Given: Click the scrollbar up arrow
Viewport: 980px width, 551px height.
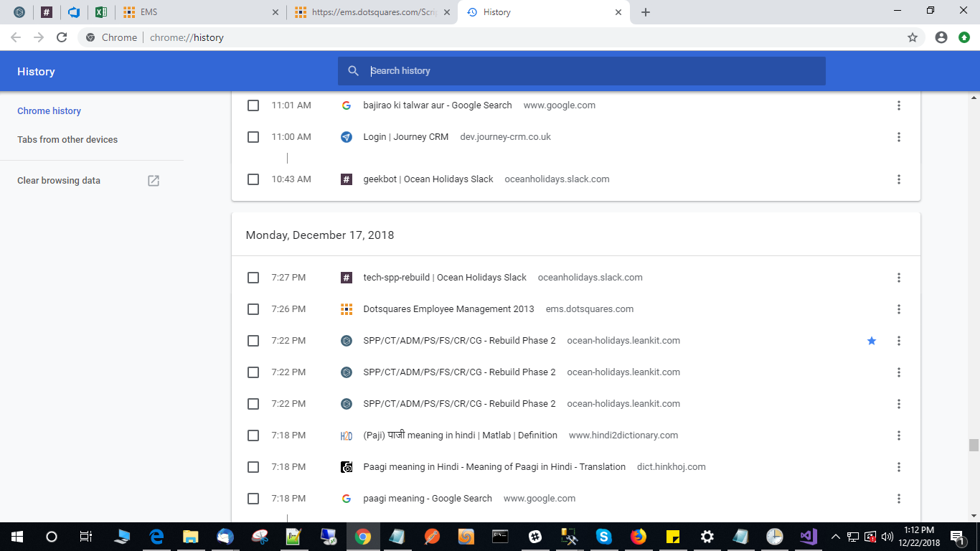Looking at the screenshot, I should [x=974, y=97].
